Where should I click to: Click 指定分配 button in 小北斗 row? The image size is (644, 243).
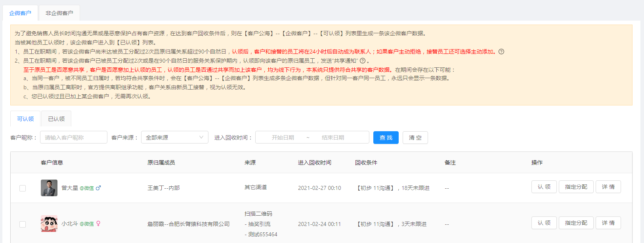pyautogui.click(x=576, y=223)
